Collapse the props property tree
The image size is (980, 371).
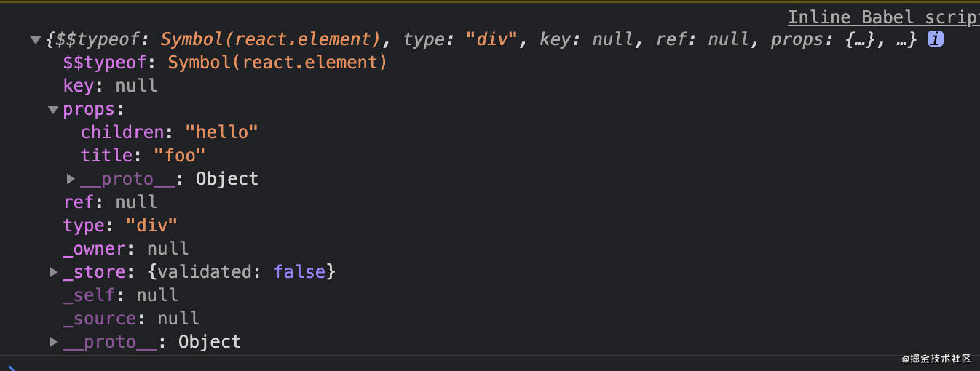pos(53,110)
